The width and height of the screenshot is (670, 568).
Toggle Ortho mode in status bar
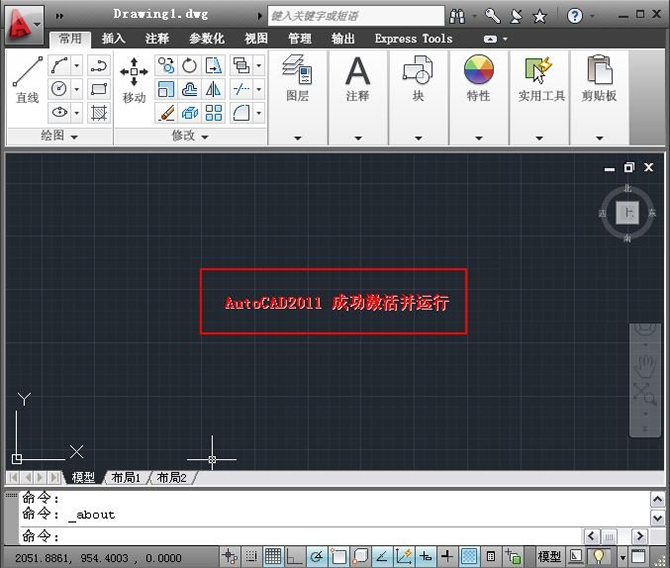pyautogui.click(x=295, y=556)
